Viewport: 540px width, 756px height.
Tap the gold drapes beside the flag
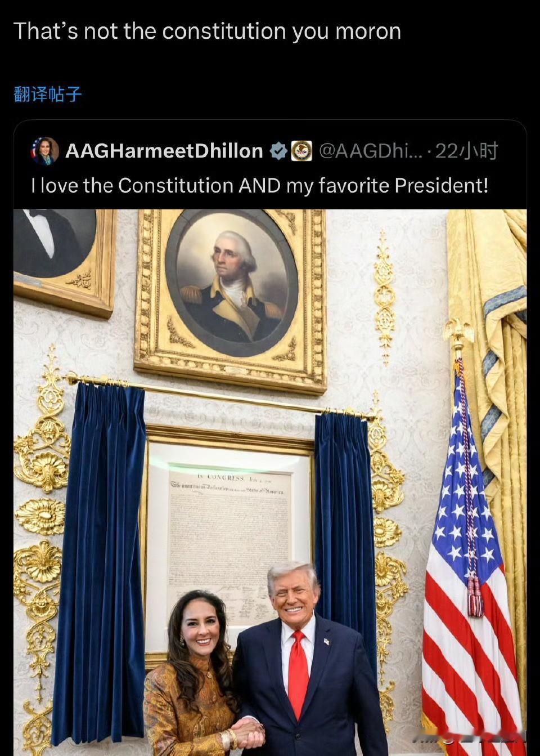pyautogui.click(x=495, y=394)
